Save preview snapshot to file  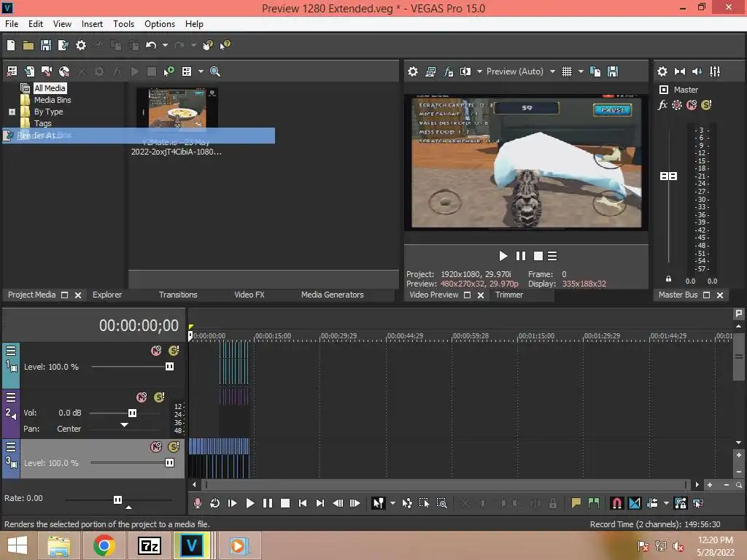click(x=613, y=71)
